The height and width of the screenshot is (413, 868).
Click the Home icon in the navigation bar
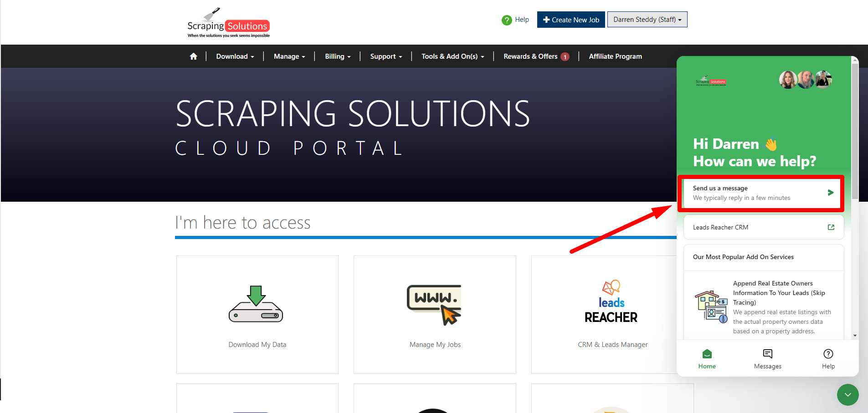(x=193, y=56)
